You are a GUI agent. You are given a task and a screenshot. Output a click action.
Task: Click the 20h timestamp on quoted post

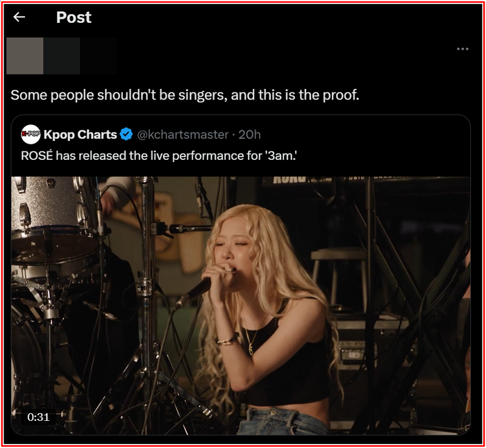pos(249,134)
